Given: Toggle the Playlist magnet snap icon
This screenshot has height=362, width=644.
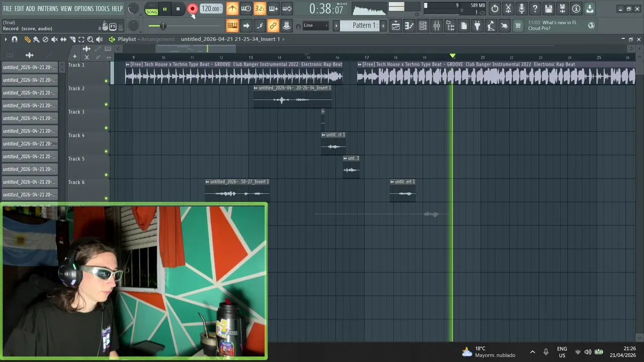Looking at the screenshot, I should [x=15, y=39].
